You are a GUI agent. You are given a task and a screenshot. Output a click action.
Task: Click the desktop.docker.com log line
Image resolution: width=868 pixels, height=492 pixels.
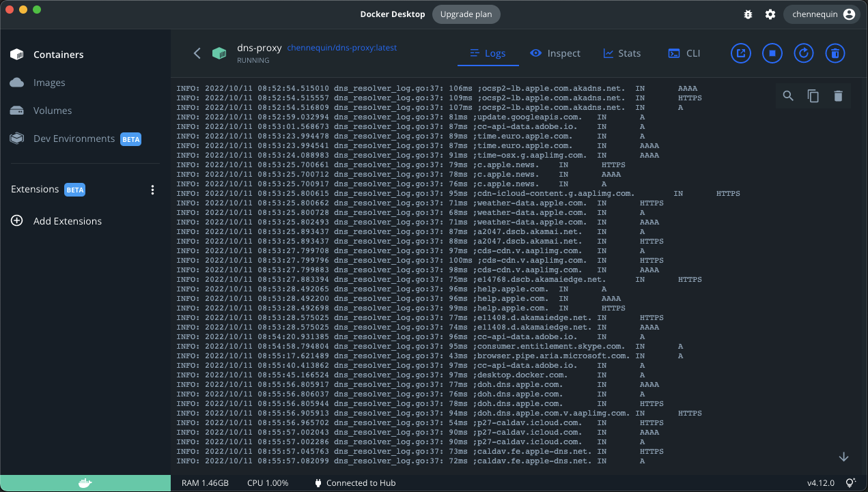[411, 375]
